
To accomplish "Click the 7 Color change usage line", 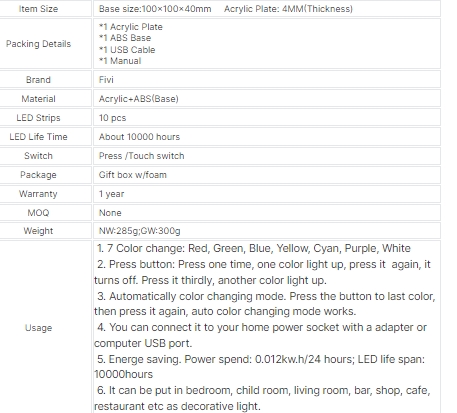I will [x=254, y=248].
